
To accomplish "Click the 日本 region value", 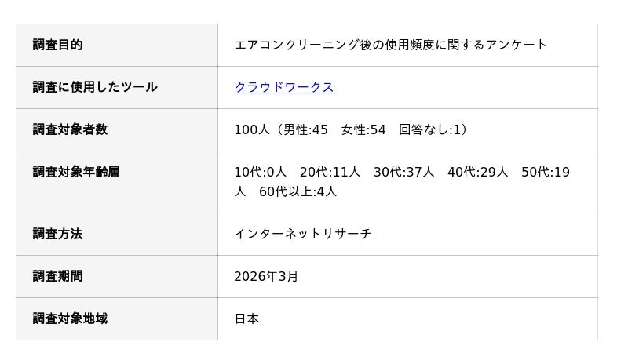I will [246, 318].
